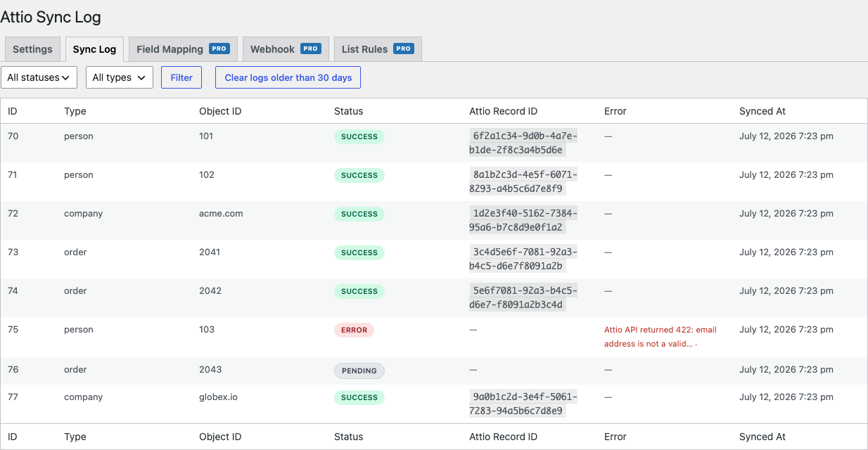Click the Attio Sync Log page title
Viewport: 868px width, 450px height.
coord(51,17)
